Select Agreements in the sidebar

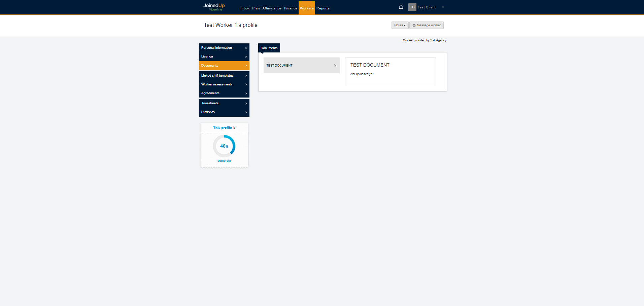(224, 93)
